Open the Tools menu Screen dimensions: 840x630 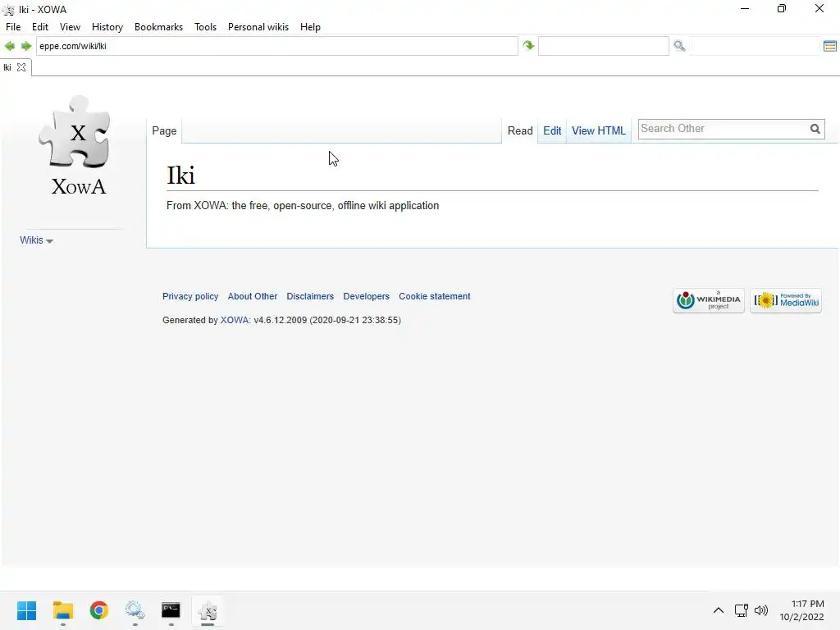point(205,27)
